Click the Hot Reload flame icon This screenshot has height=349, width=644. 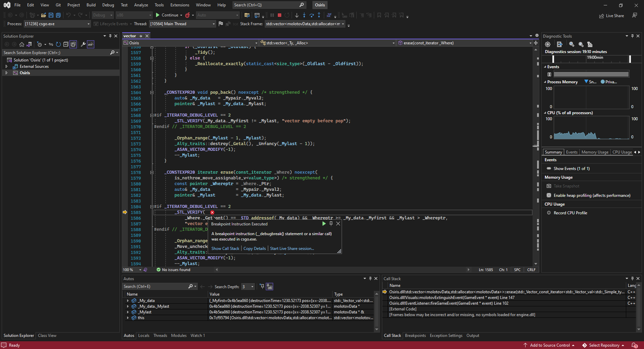[188, 15]
